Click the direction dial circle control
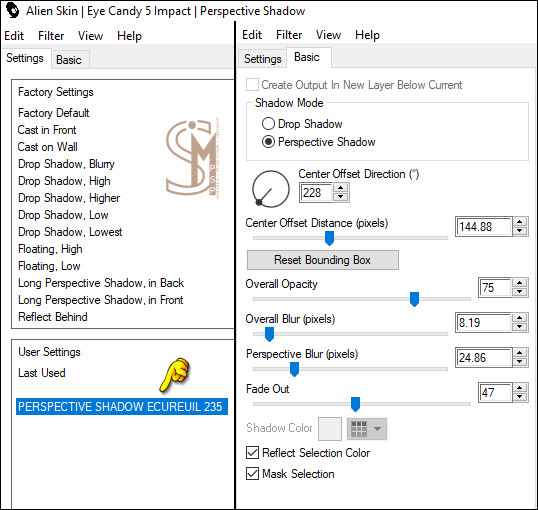Screen dimensions: 538x510 pyautogui.click(x=271, y=189)
